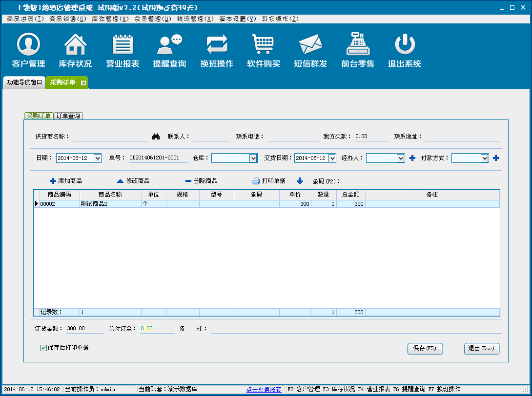
Task: Expand the 经办人 handler dropdown
Action: (x=401, y=158)
